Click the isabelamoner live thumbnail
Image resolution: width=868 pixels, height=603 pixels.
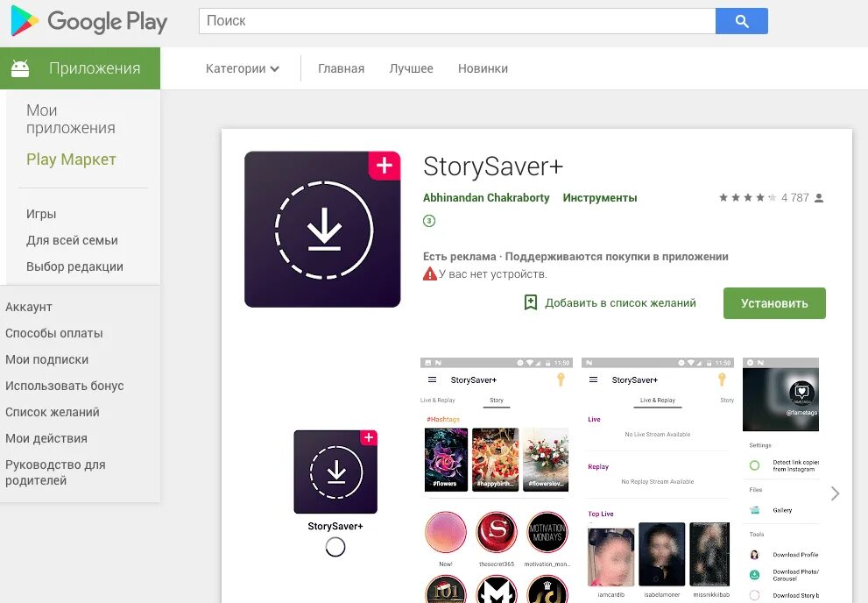(661, 554)
